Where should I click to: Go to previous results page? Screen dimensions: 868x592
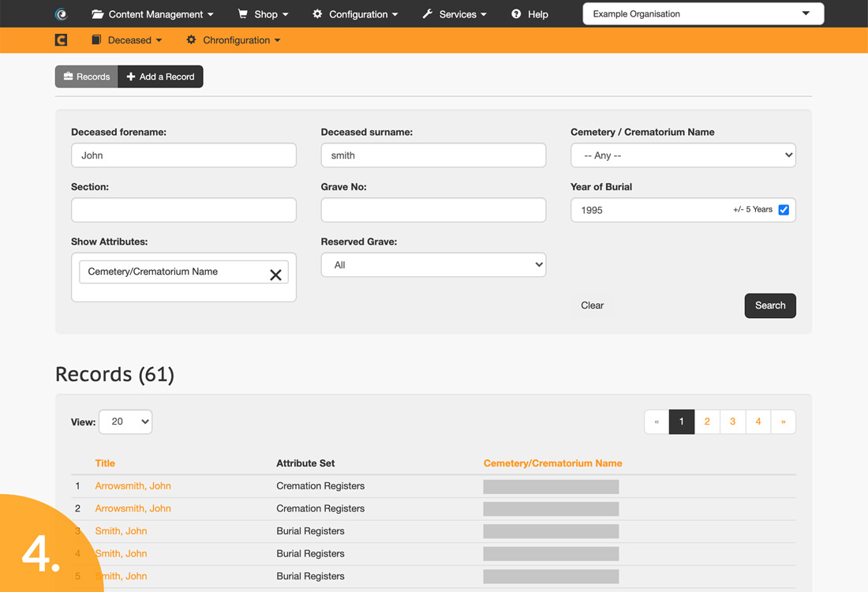point(657,422)
